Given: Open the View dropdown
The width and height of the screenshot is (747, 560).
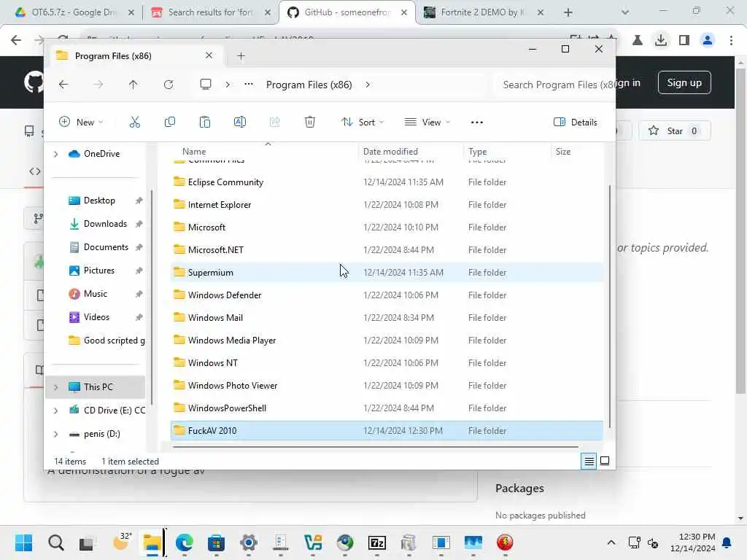Looking at the screenshot, I should pyautogui.click(x=427, y=122).
